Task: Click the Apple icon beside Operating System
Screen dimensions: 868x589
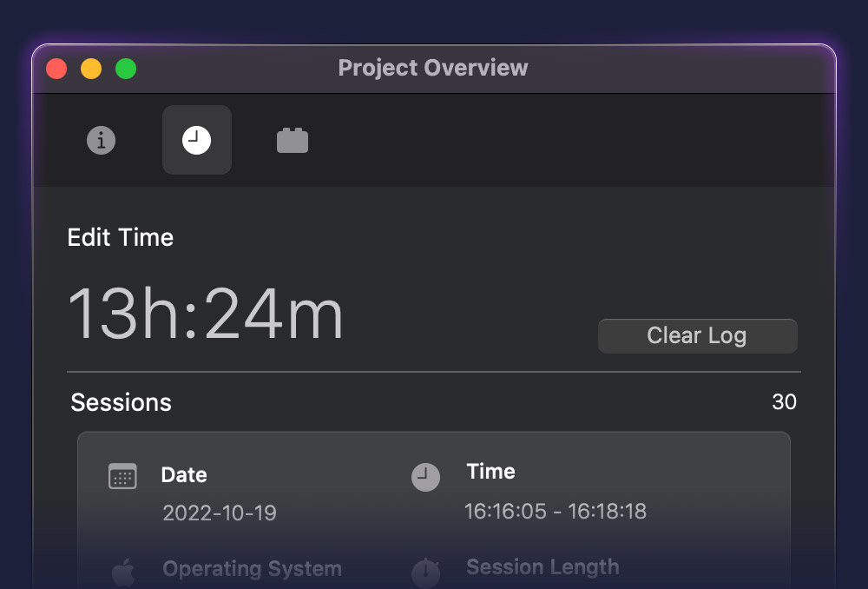Action: [x=123, y=569]
